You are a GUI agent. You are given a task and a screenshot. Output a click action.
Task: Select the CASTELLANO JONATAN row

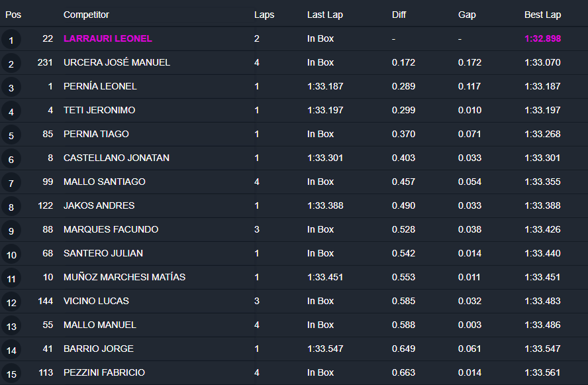point(294,158)
